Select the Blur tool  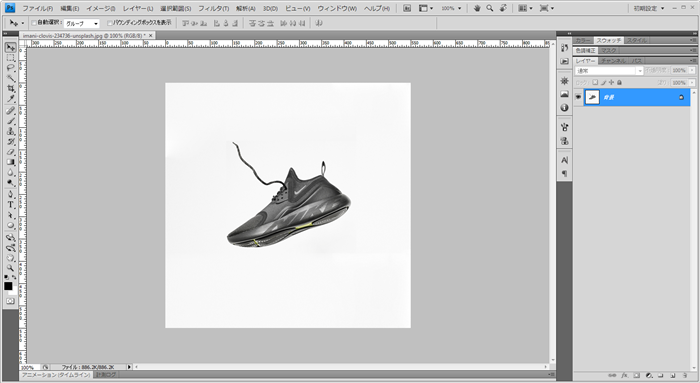(x=11, y=172)
